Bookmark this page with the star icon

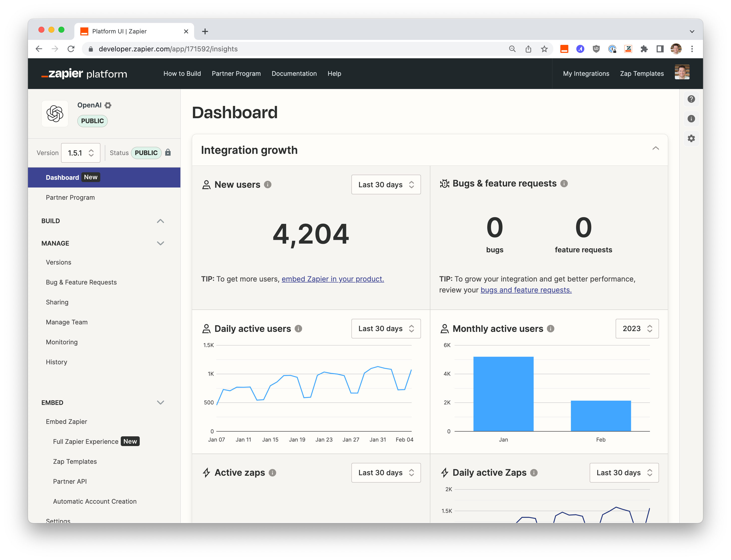(x=544, y=49)
